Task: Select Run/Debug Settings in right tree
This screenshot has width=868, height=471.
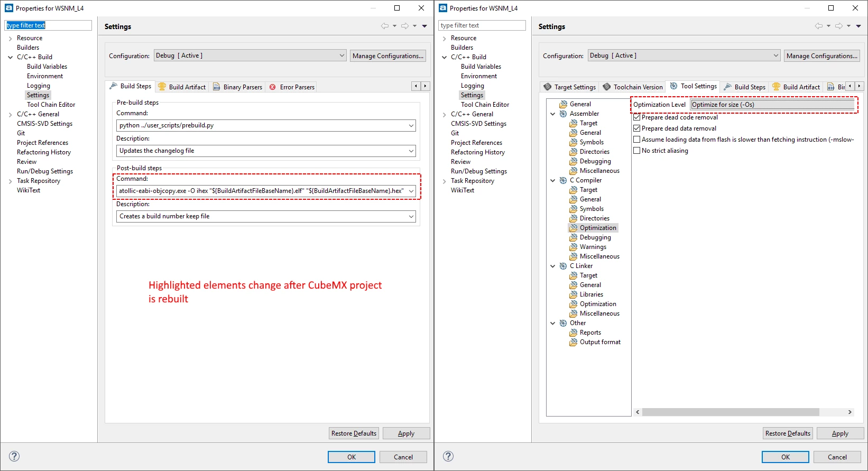Action: pyautogui.click(x=478, y=171)
